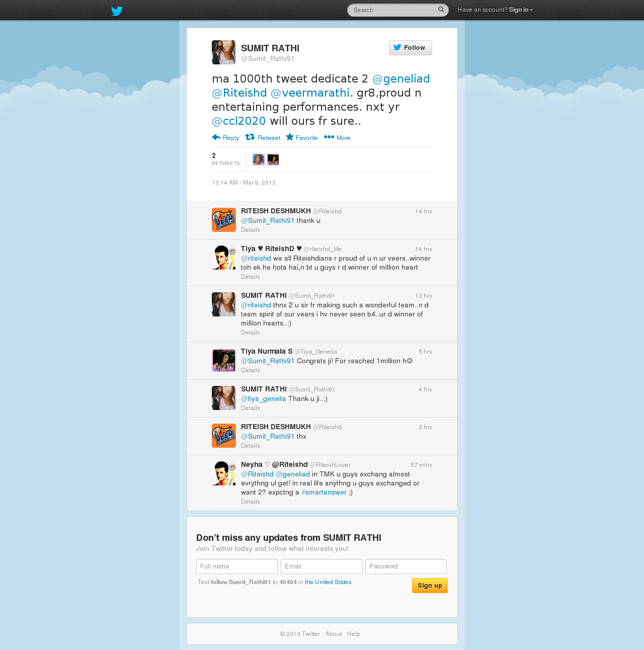Expand Details under Riteishdians reply
The width and height of the screenshot is (644, 650).
251,277
